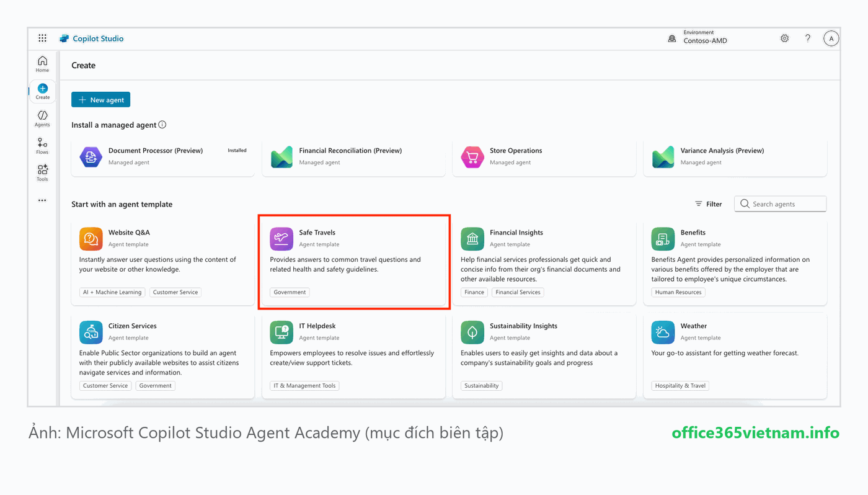The image size is (868, 495).
Task: Click the Financial Insights bank icon
Action: click(x=472, y=239)
